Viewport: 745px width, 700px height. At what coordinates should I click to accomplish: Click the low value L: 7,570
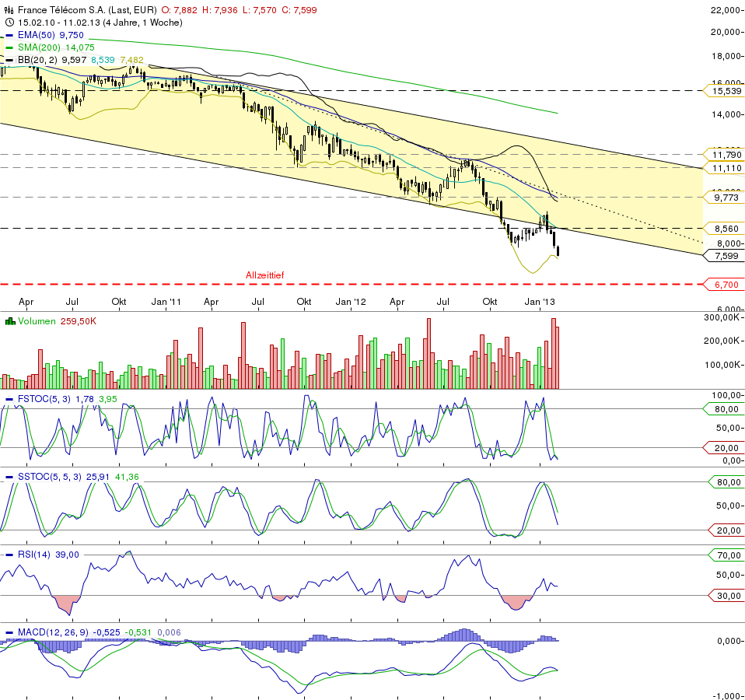point(260,9)
